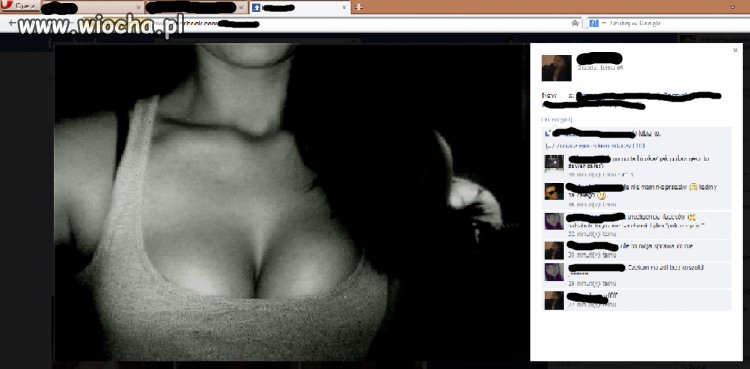Close the first browser tab
Screen dimensions: 750x369
138,7
